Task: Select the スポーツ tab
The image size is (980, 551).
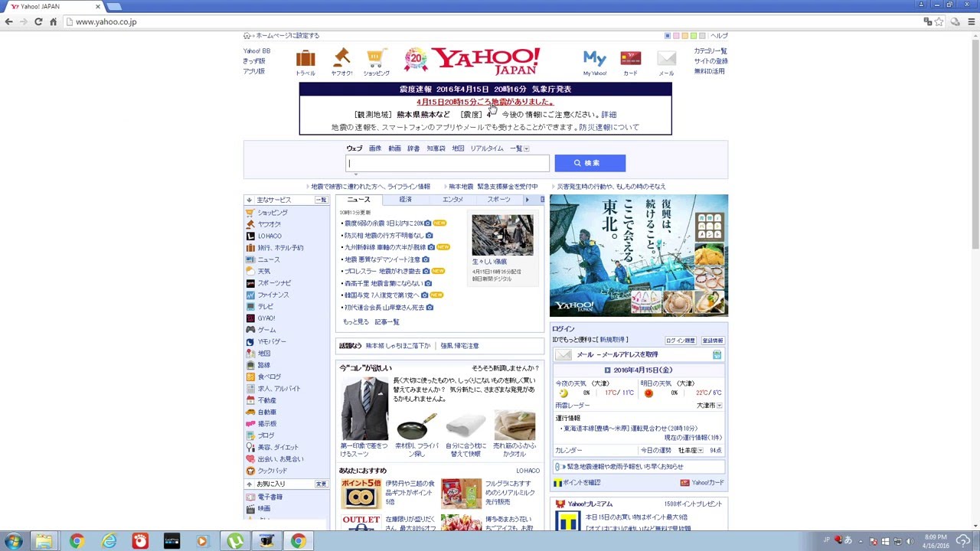Action: click(x=498, y=200)
